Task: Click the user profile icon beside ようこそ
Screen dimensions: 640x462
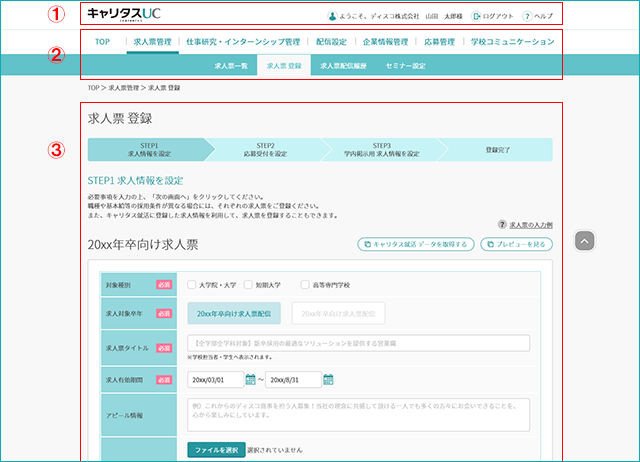Action: click(332, 16)
